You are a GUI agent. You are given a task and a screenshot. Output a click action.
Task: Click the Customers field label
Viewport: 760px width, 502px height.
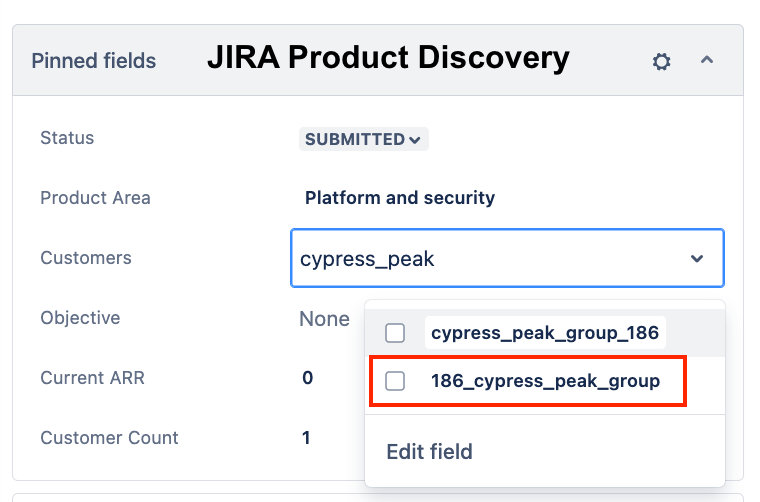click(x=86, y=258)
